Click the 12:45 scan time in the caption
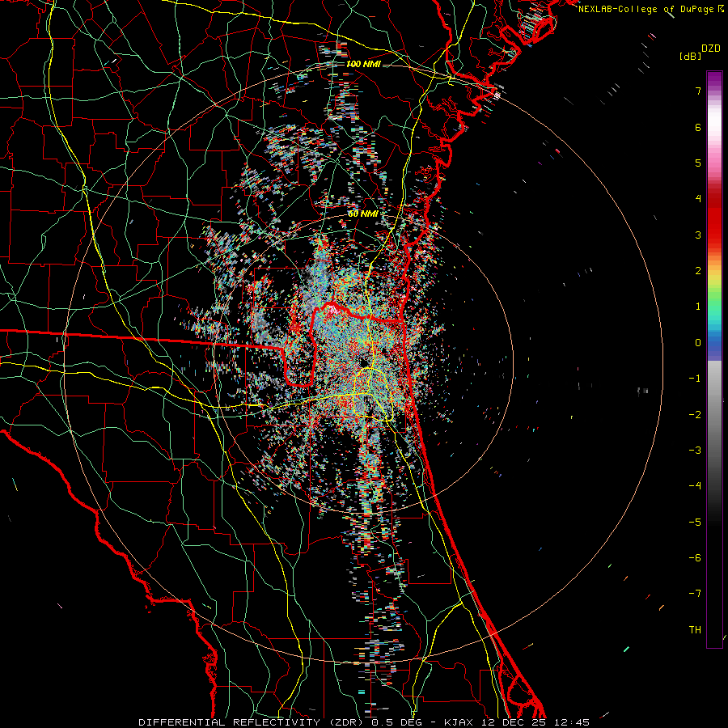Image resolution: width=728 pixels, height=728 pixels. point(572,722)
